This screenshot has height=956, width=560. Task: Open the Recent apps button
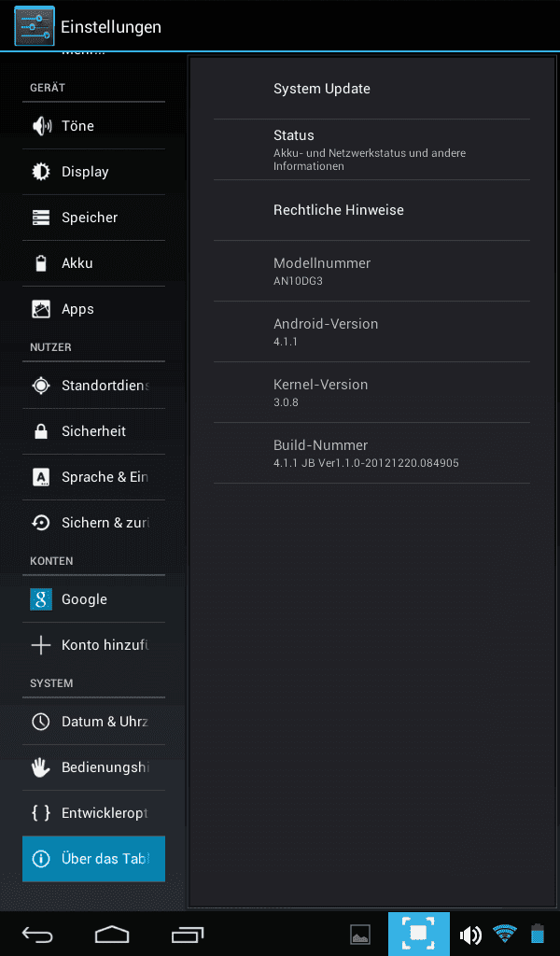coord(187,934)
